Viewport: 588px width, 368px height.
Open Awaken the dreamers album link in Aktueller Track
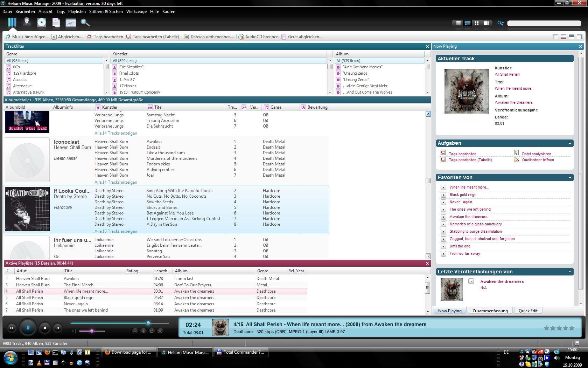pos(513,102)
